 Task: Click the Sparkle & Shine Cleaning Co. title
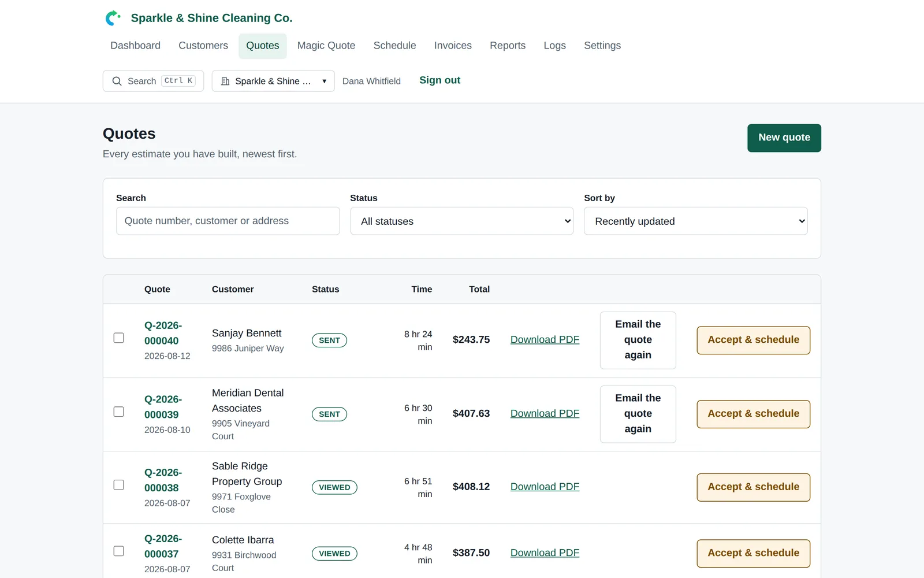[x=211, y=18]
